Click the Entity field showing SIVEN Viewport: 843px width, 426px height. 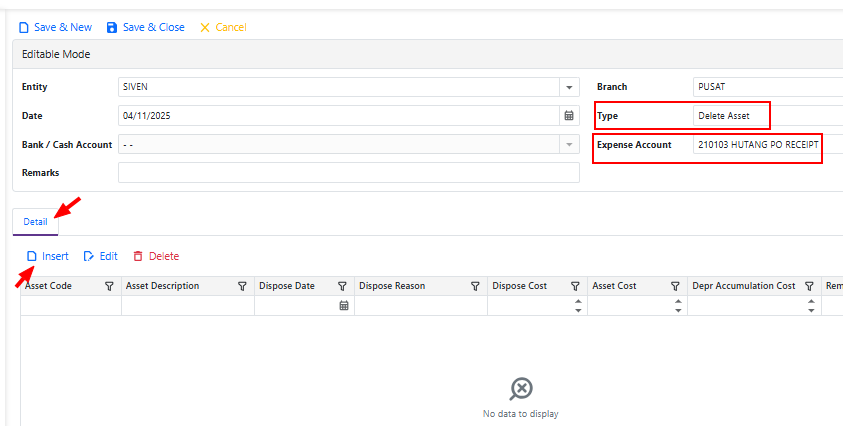[x=339, y=87]
